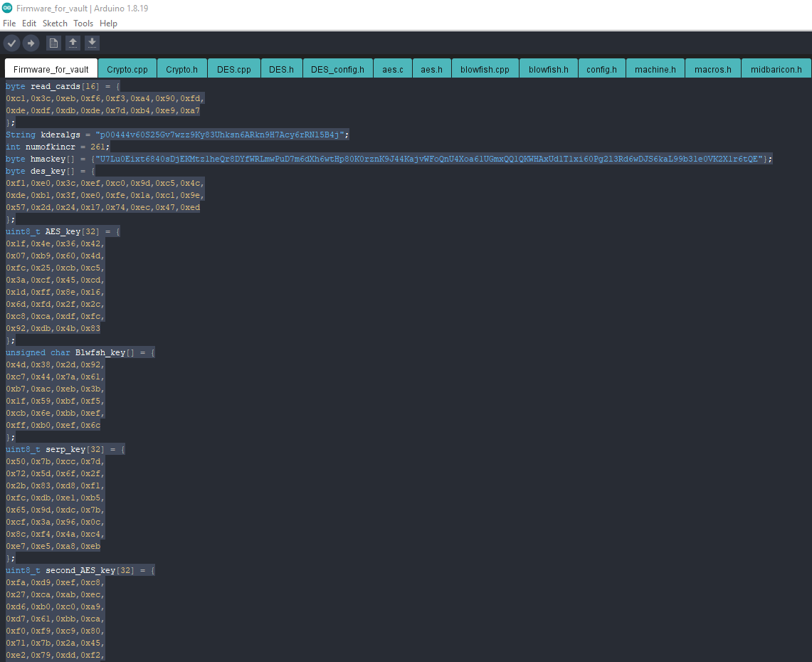The image size is (812, 662).
Task: Save the sketch with the down-arrow icon
Action: click(x=92, y=43)
